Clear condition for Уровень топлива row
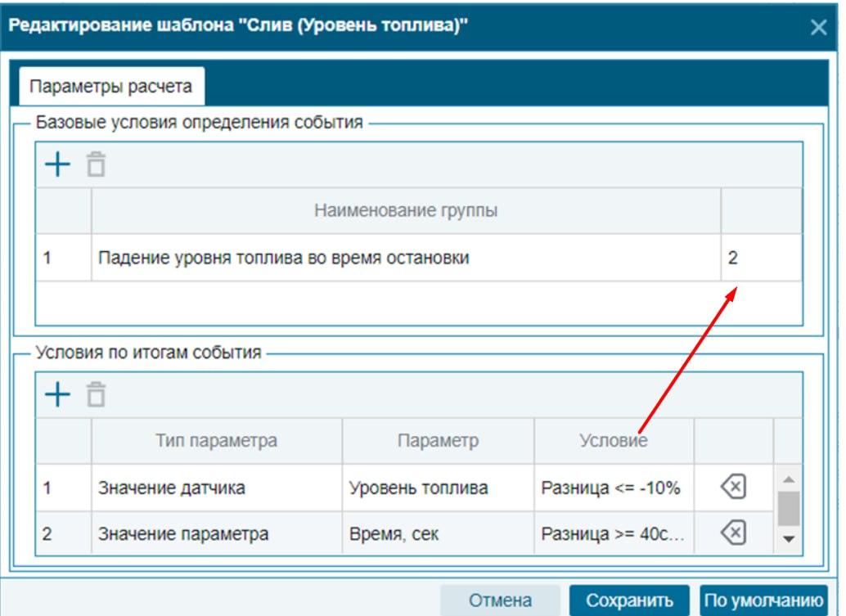846x616 pixels. pos(733,487)
